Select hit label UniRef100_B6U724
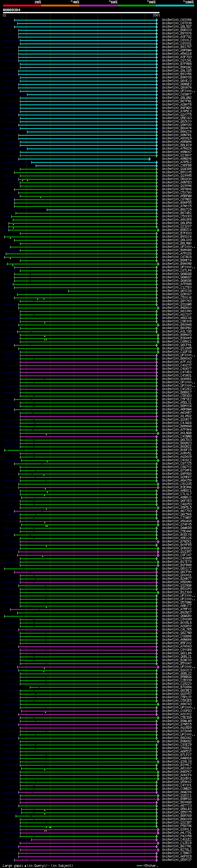 pyautogui.click(x=177, y=210)
